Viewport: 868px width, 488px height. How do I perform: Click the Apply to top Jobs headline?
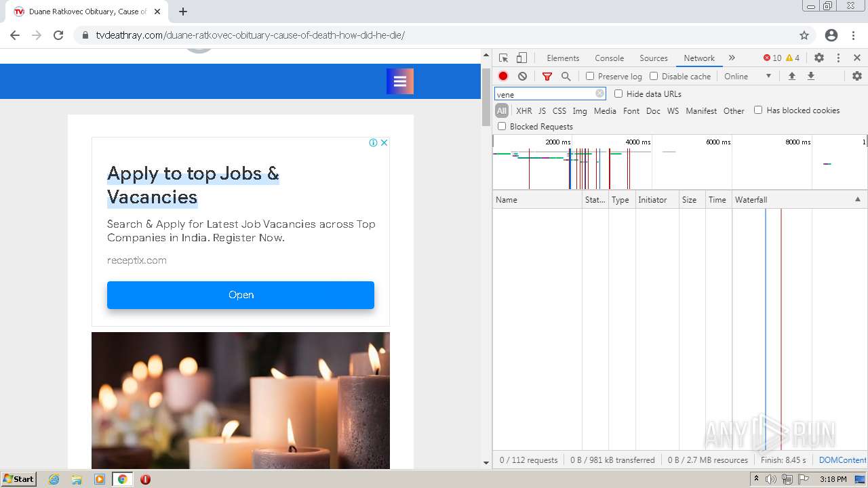pyautogui.click(x=193, y=185)
